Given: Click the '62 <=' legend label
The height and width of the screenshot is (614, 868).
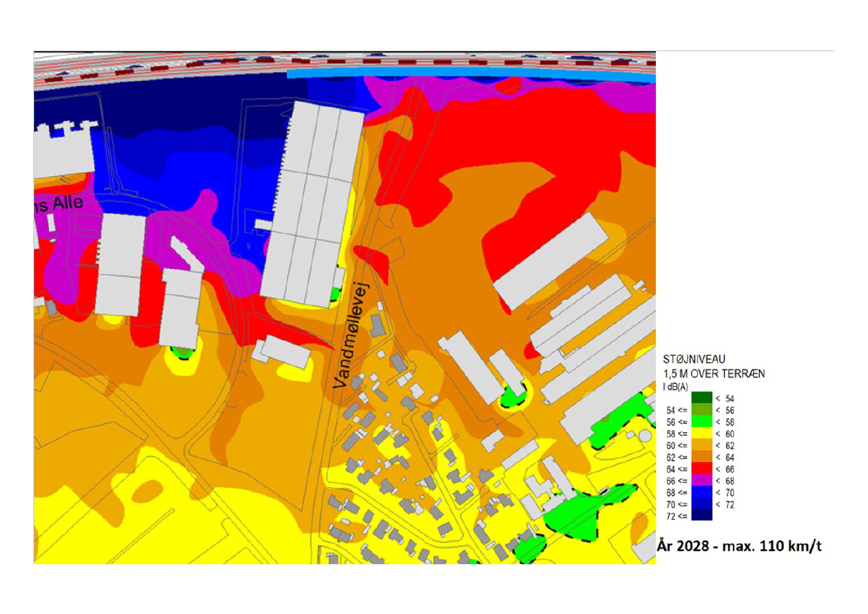Looking at the screenshot, I should (x=677, y=458).
